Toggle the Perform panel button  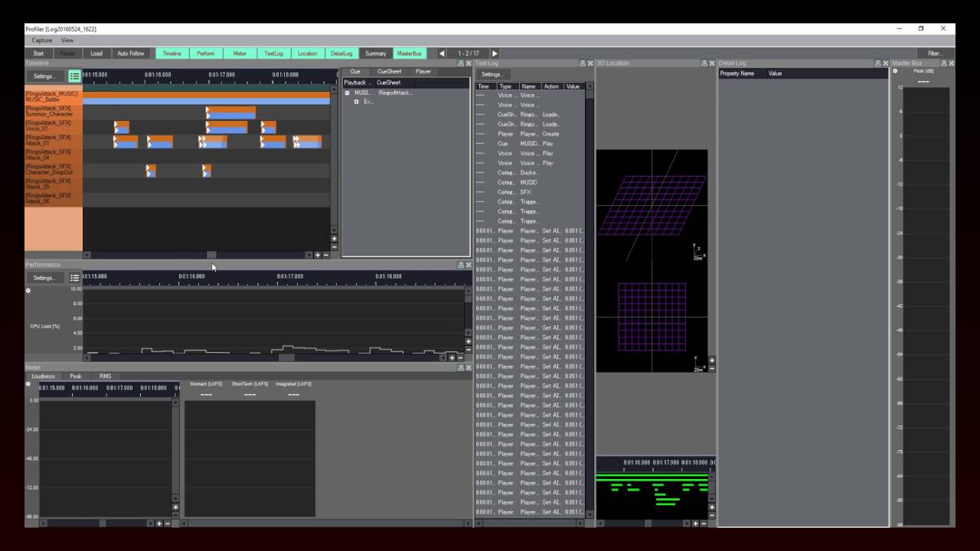pos(206,54)
